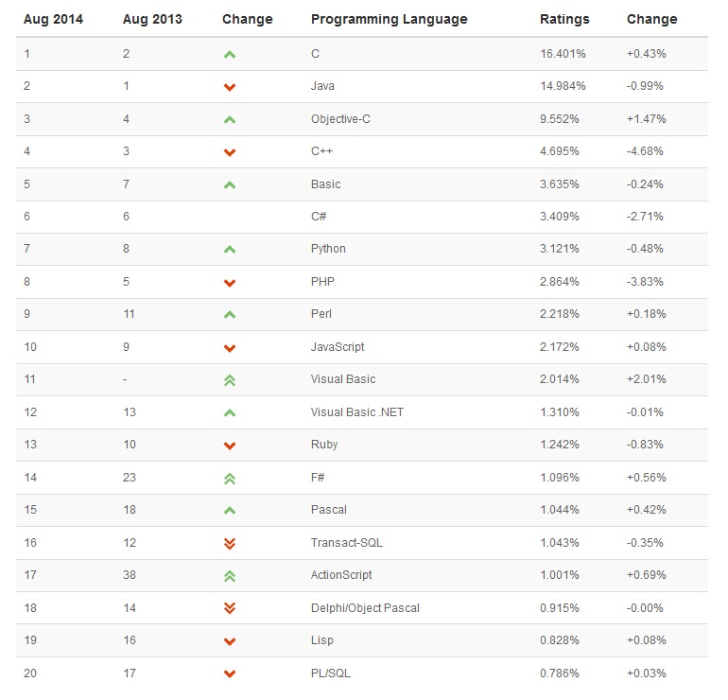Click the green up arrow beside Python
This screenshot has height=700, width=728.
[230, 250]
